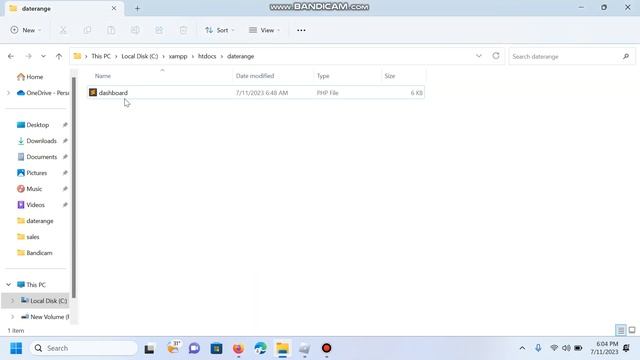The image size is (640, 360).
Task: Expand the address bar history dropdown
Action: coord(479,56)
